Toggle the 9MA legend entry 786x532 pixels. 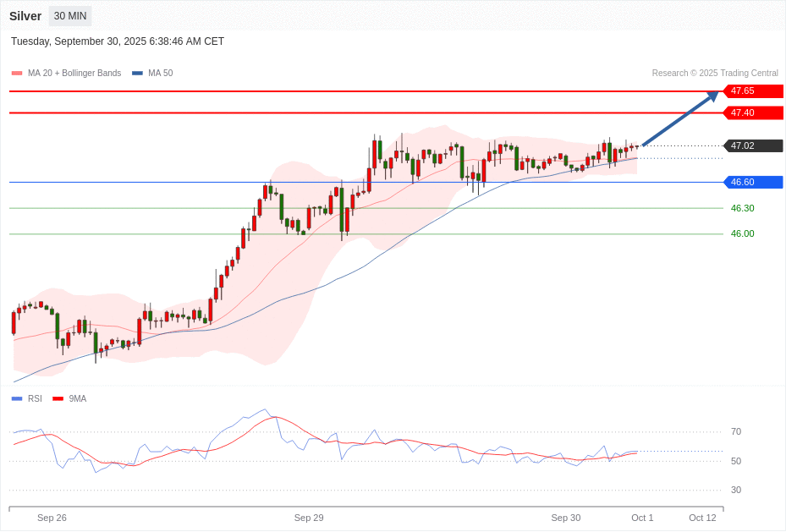tap(69, 398)
